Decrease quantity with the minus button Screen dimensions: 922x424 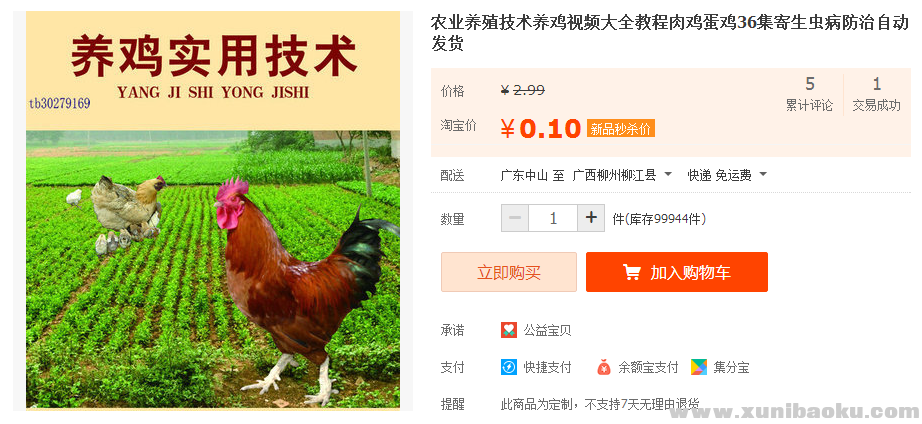click(x=515, y=218)
